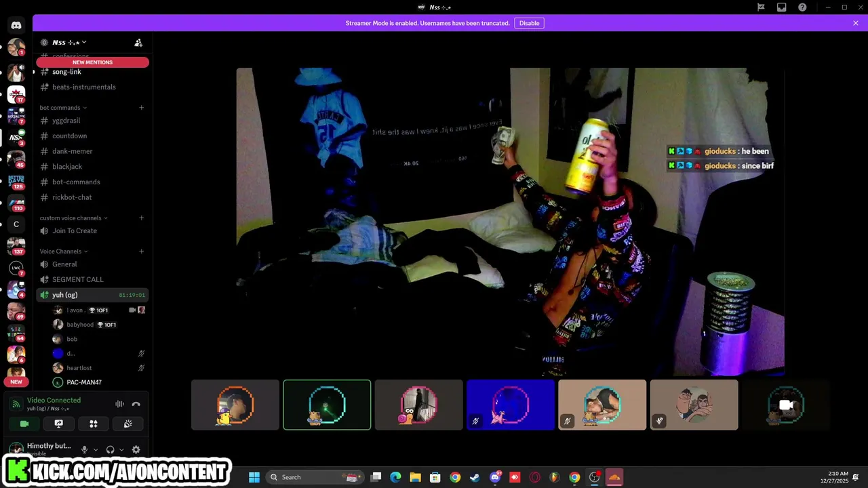Mute the microphone
This screenshot has width=868, height=488.
[x=84, y=449]
